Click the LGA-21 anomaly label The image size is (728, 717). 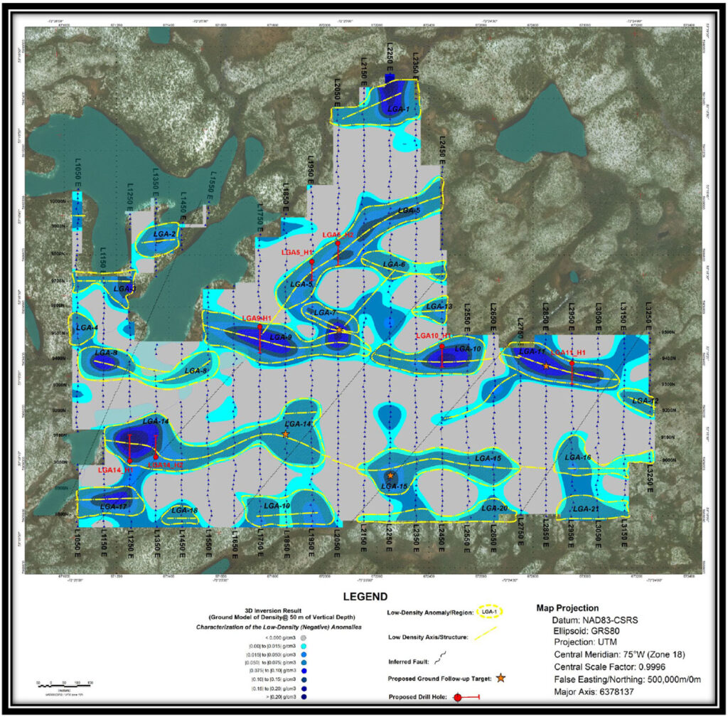(x=586, y=509)
